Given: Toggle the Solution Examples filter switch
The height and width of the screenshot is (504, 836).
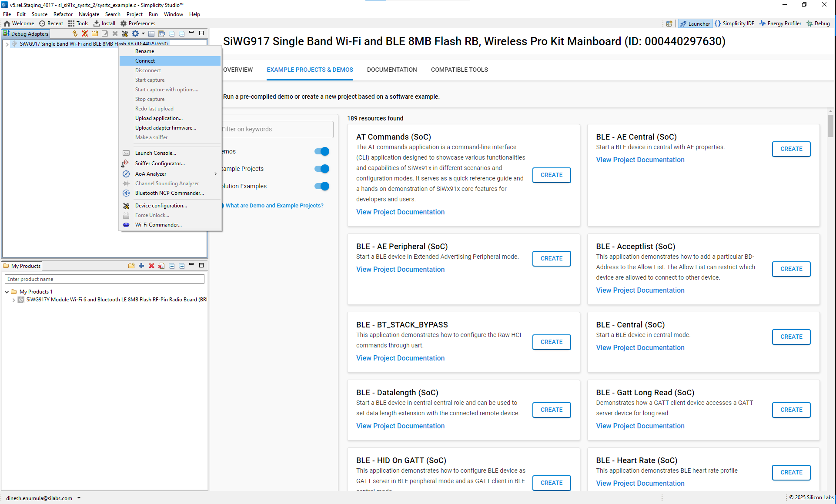Looking at the screenshot, I should tap(322, 186).
